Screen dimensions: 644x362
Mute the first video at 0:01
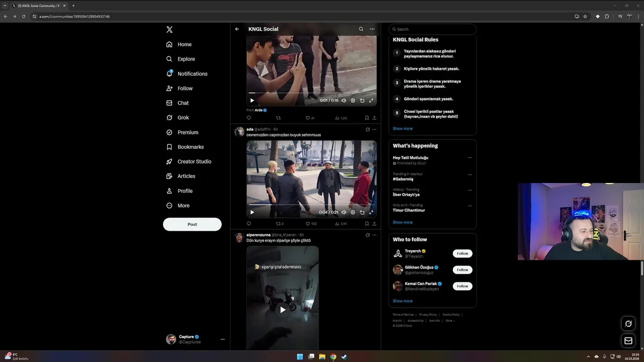(x=344, y=101)
